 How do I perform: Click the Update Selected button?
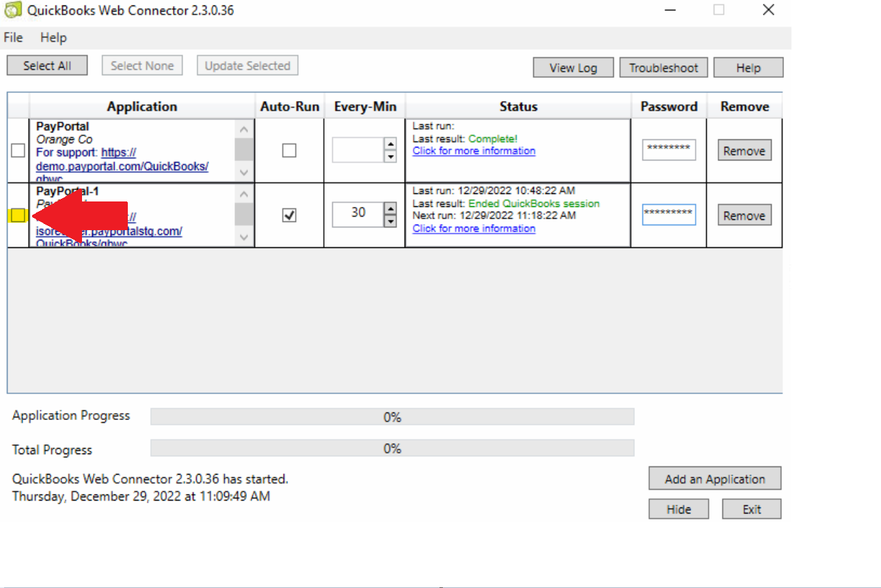point(247,66)
